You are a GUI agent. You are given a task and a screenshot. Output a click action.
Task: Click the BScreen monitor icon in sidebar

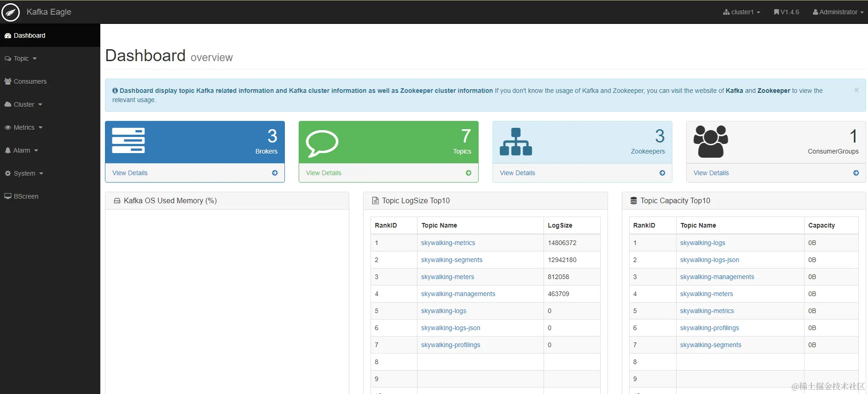pos(8,196)
